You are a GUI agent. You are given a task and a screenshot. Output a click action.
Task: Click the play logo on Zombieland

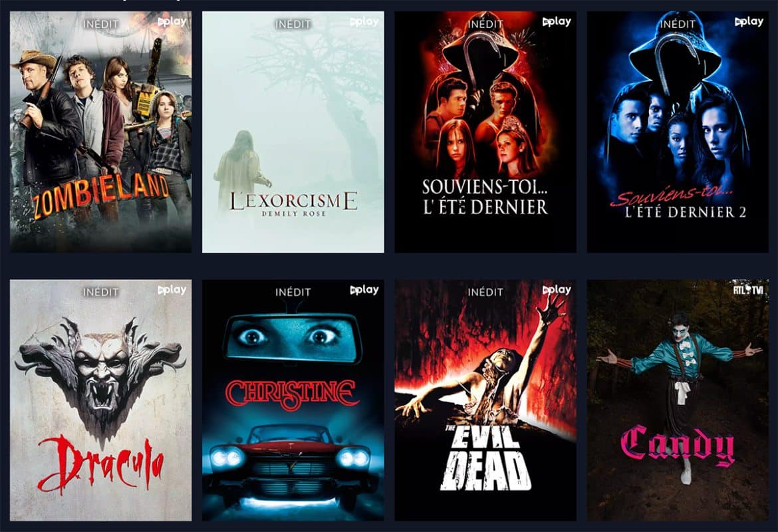172,22
